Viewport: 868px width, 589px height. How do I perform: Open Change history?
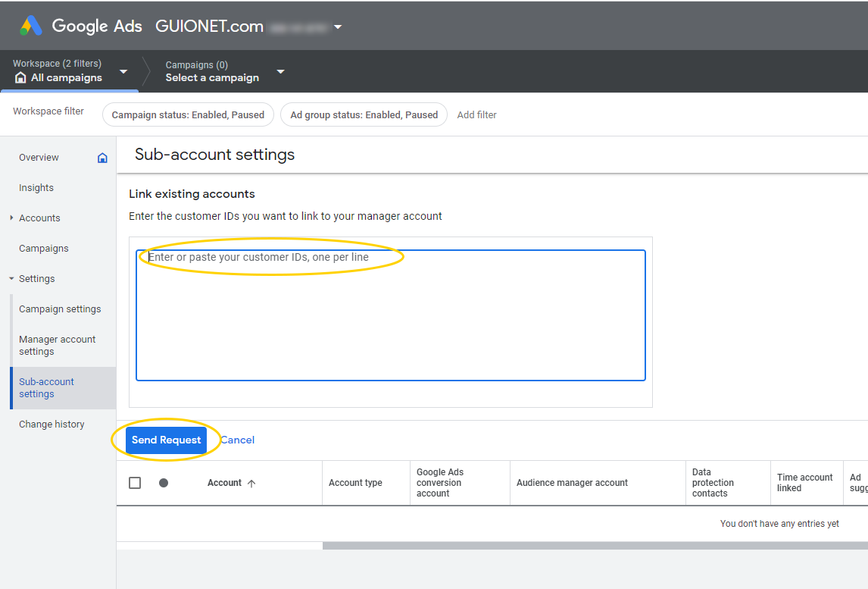point(52,425)
